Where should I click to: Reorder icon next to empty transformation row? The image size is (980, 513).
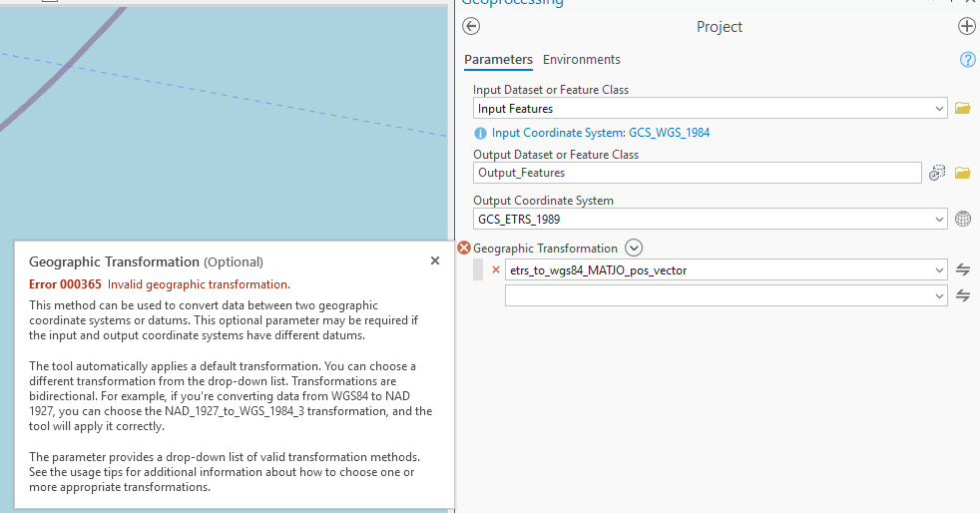963,295
